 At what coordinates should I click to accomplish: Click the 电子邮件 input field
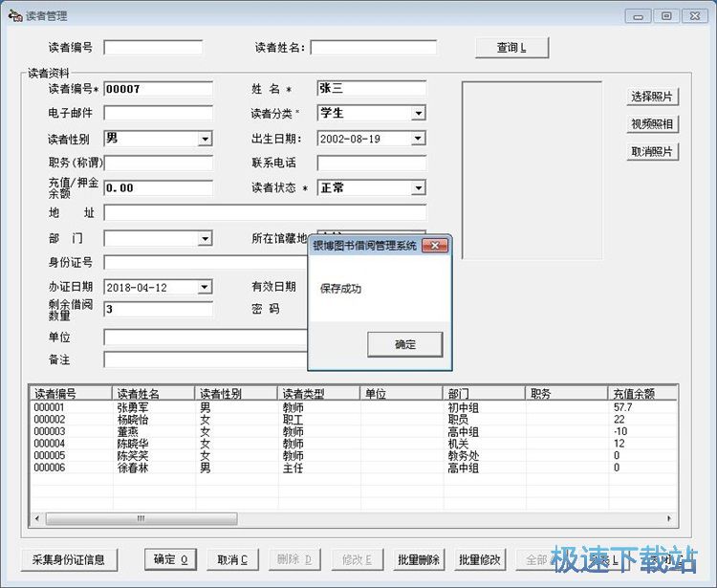[x=158, y=113]
